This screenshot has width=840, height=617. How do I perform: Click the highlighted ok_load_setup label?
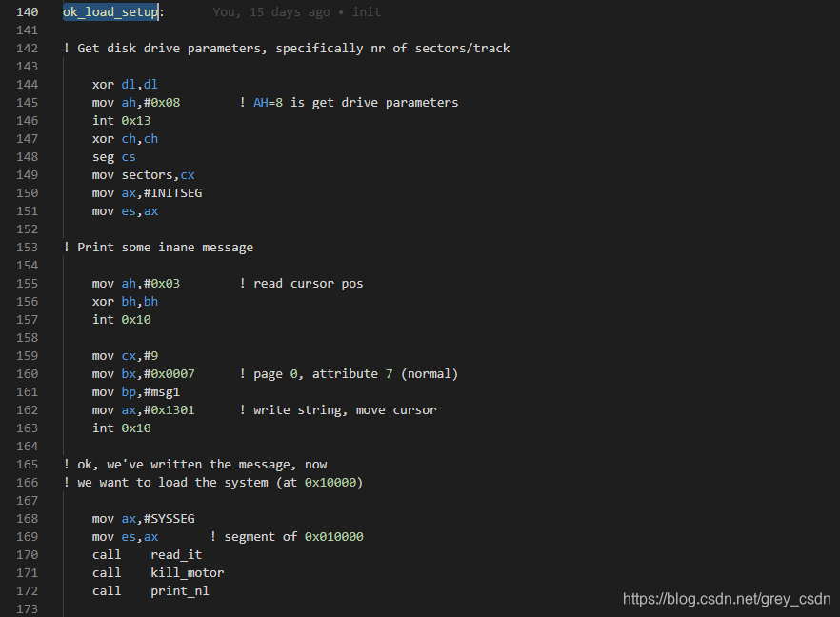[x=108, y=11]
